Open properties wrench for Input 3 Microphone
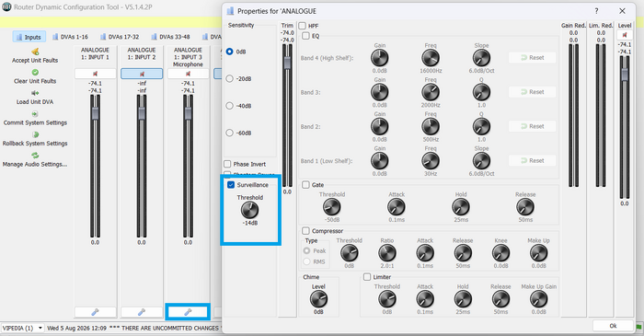This screenshot has height=336, width=644. point(188,312)
